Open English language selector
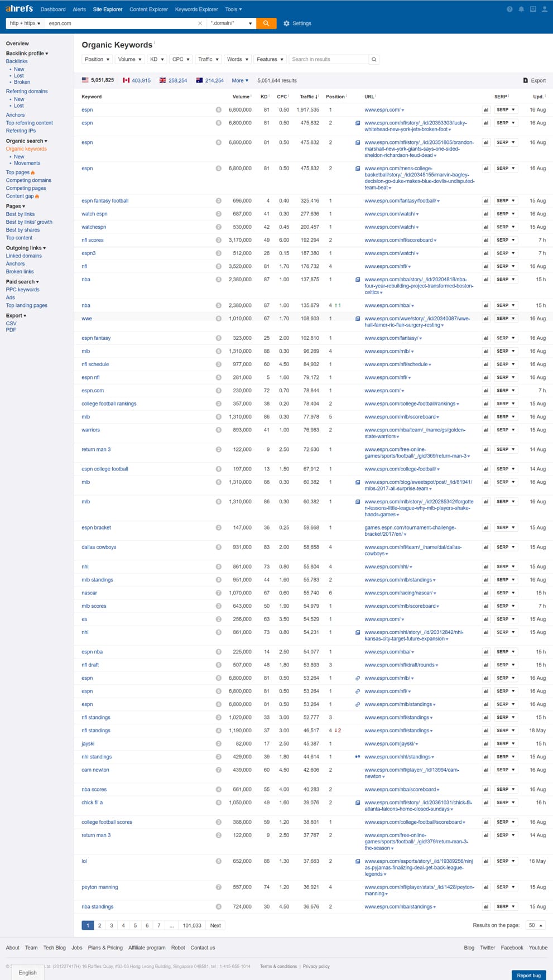 (x=27, y=972)
